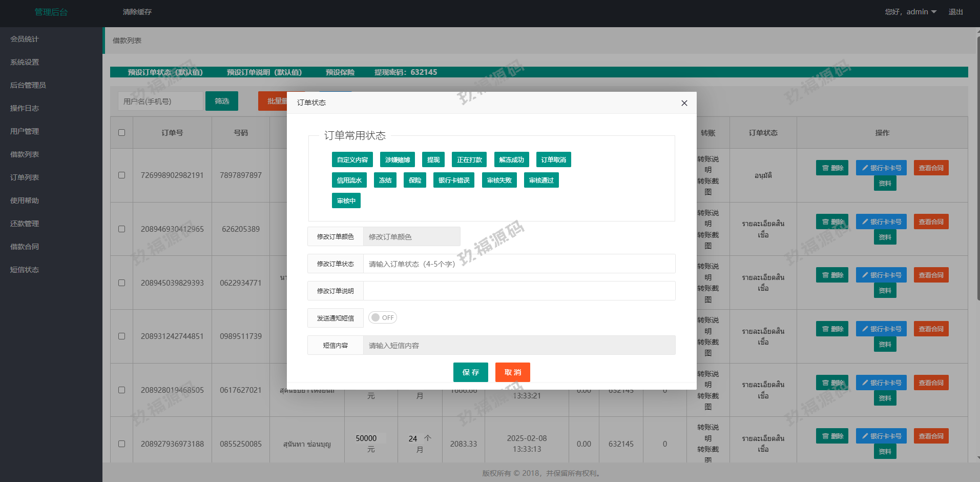Check the select-all checkbox in table header
This screenshot has height=482, width=980.
[x=121, y=133]
